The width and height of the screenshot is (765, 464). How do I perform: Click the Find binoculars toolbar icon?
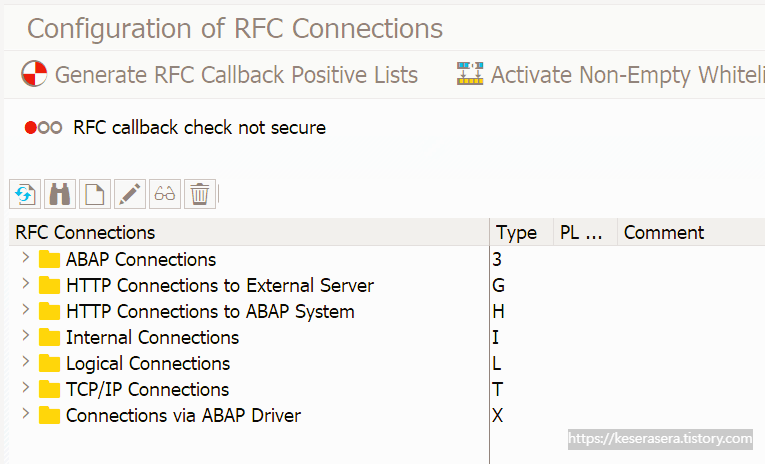point(60,194)
